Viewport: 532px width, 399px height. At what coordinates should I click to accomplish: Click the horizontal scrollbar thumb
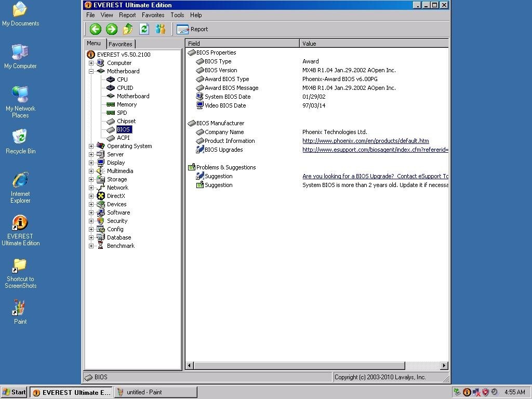(299, 365)
